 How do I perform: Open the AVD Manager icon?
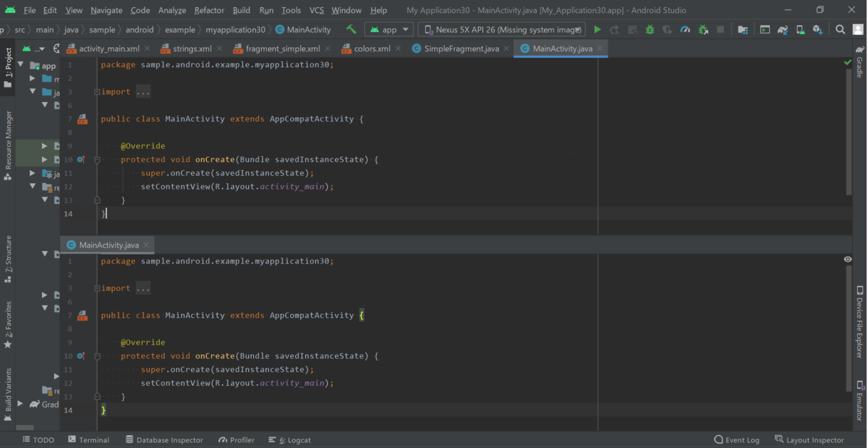click(x=800, y=30)
